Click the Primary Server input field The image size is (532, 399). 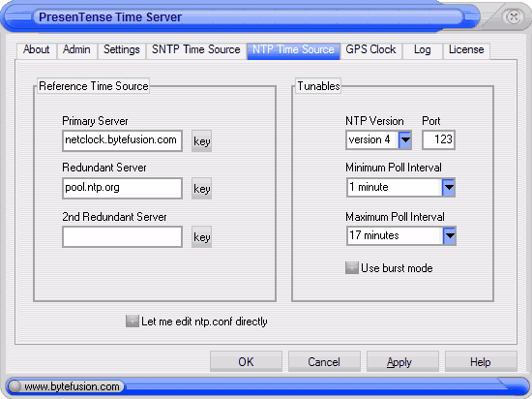pos(122,140)
